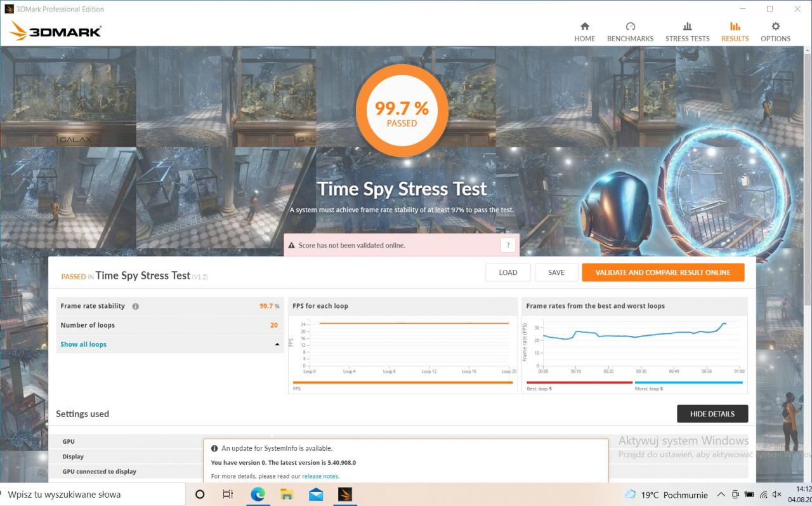Click the FPS for each loop chart
This screenshot has height=506, width=812.
pyautogui.click(x=403, y=347)
